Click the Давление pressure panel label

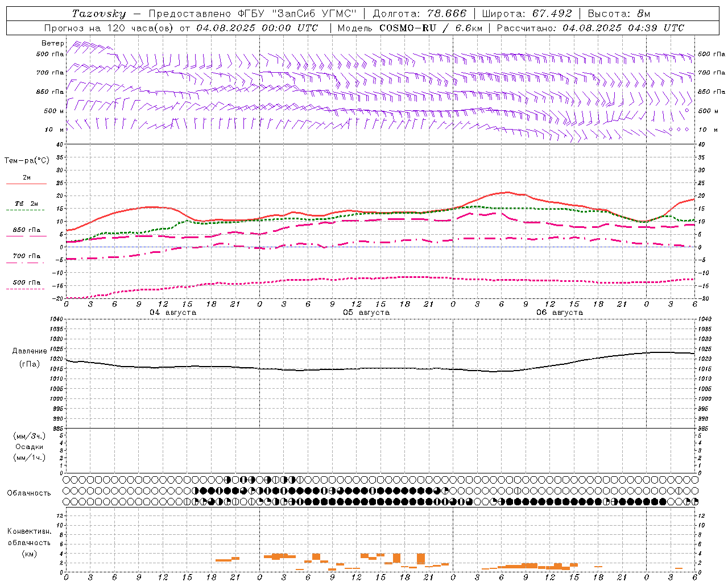point(30,351)
